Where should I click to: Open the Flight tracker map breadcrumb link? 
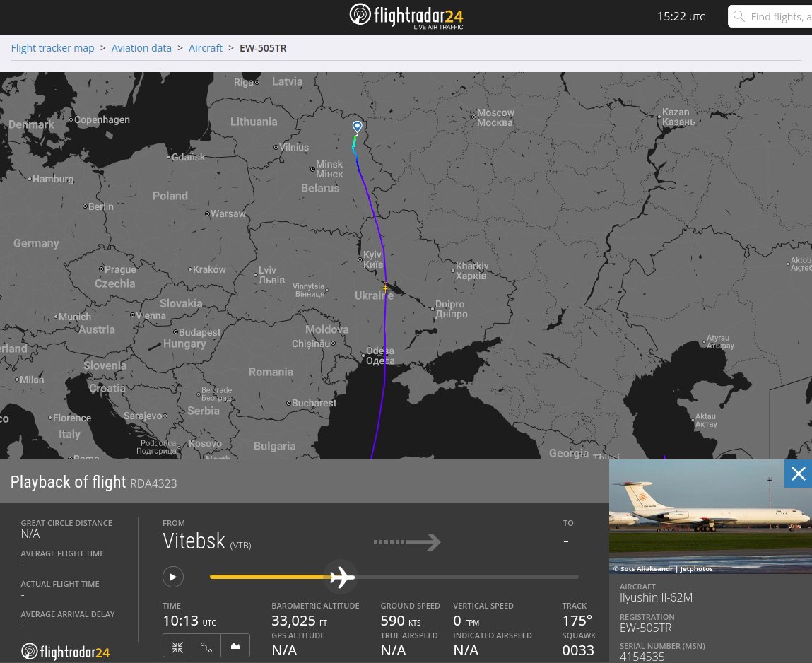53,48
